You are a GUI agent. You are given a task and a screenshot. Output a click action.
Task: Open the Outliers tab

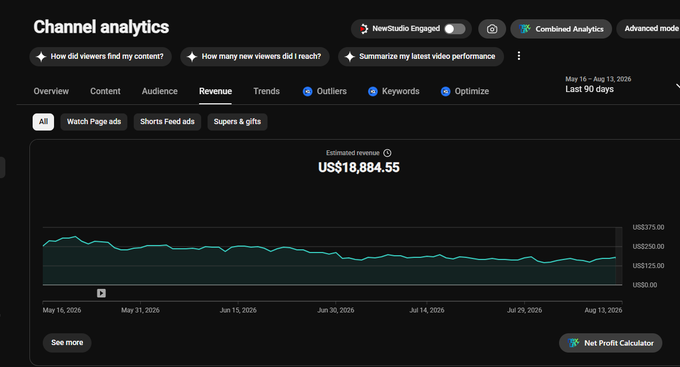pyautogui.click(x=325, y=91)
